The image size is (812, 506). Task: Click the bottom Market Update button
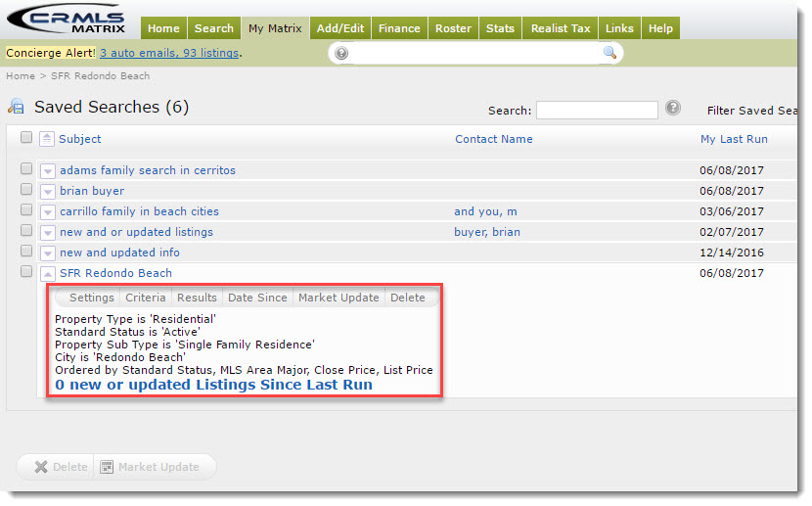click(150, 467)
